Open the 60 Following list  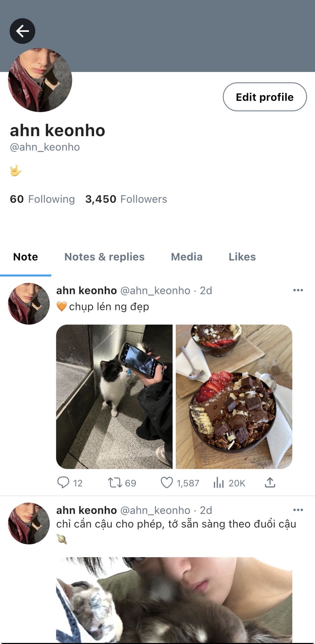42,199
